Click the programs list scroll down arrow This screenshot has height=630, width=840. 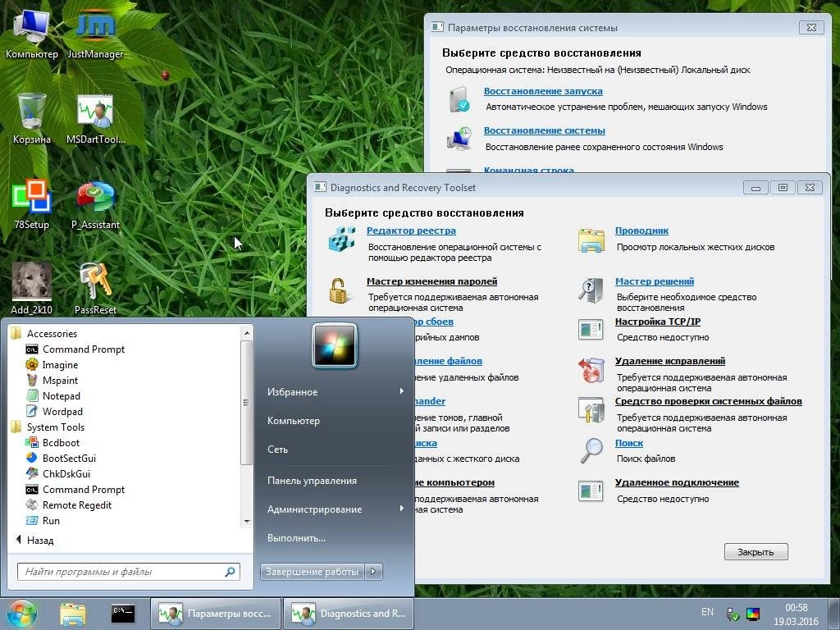coord(246,521)
